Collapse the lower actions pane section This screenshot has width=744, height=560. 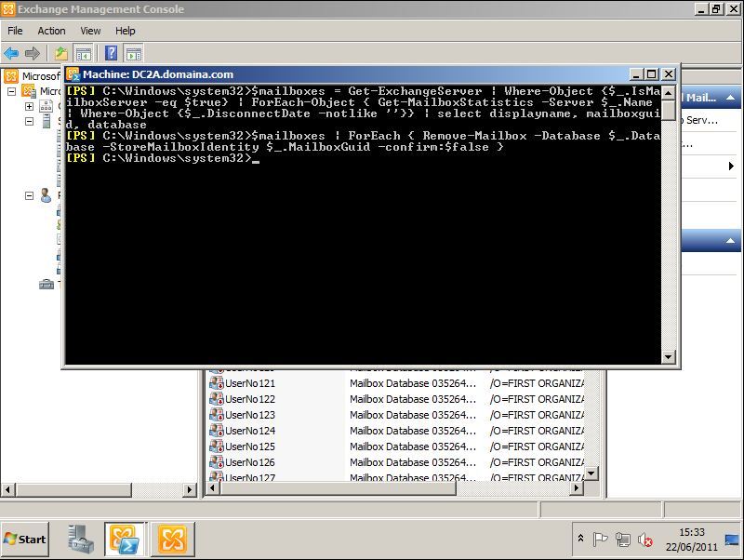(x=731, y=241)
